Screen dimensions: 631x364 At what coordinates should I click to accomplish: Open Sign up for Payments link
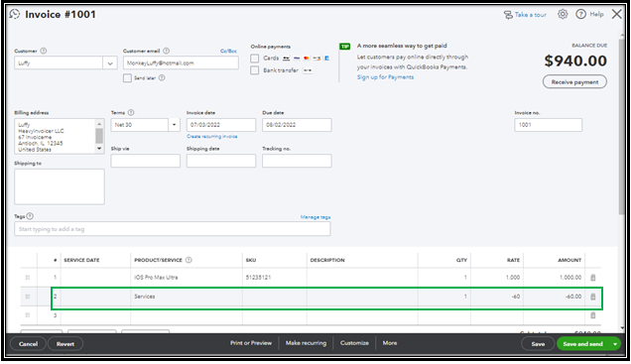[385, 77]
